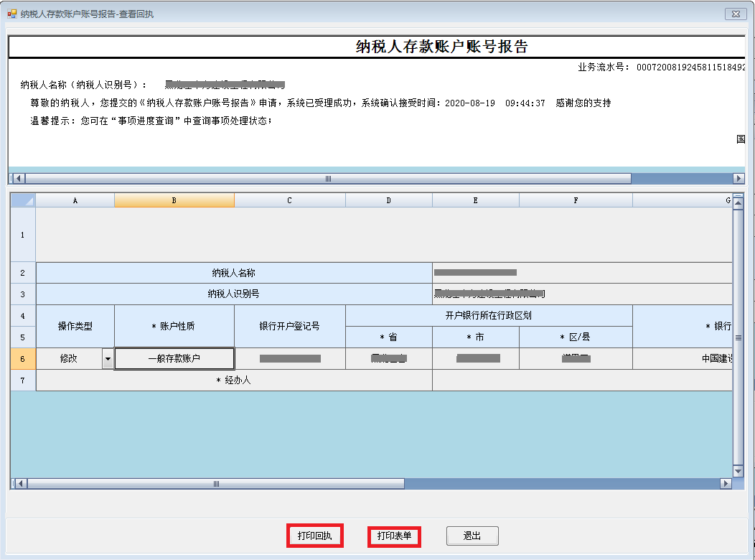Select row 6 header in the spreadsheet

point(23,359)
